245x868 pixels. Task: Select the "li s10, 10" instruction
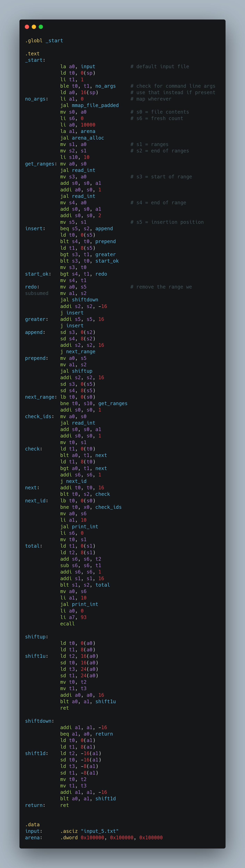tap(75, 157)
